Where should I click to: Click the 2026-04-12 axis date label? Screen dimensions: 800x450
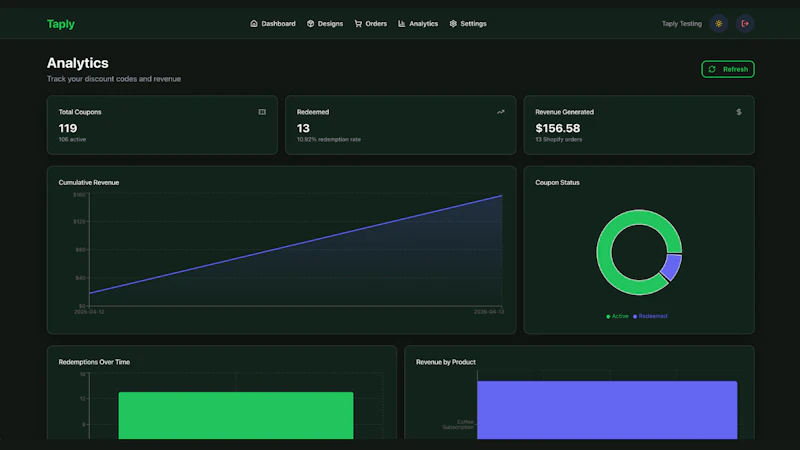coord(89,312)
